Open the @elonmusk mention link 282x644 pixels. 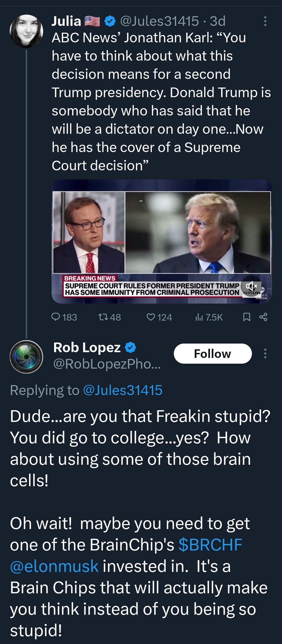[x=54, y=566]
